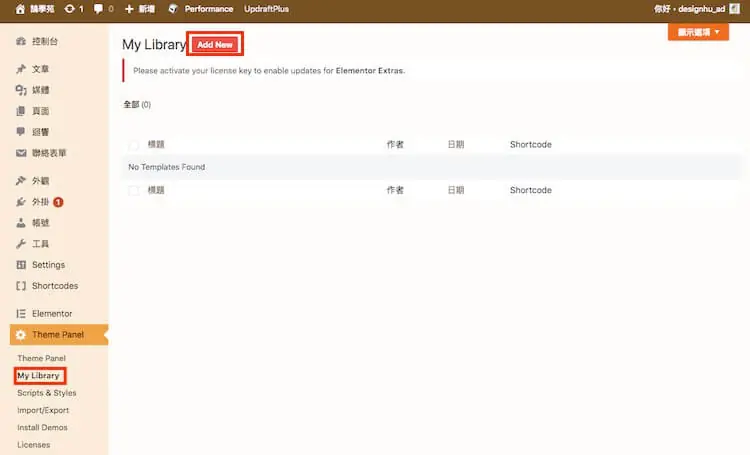Open the updates icon in the admin bar
This screenshot has width=750, height=455.
click(x=70, y=9)
